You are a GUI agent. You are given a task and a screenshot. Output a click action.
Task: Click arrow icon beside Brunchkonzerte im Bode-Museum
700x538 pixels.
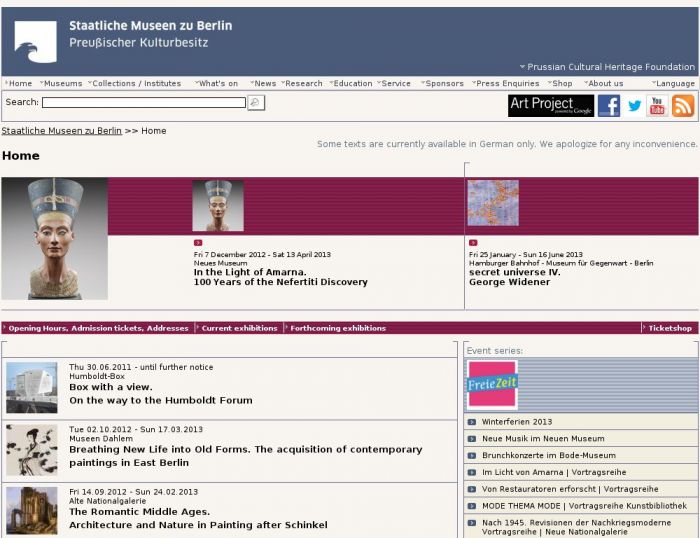point(471,456)
